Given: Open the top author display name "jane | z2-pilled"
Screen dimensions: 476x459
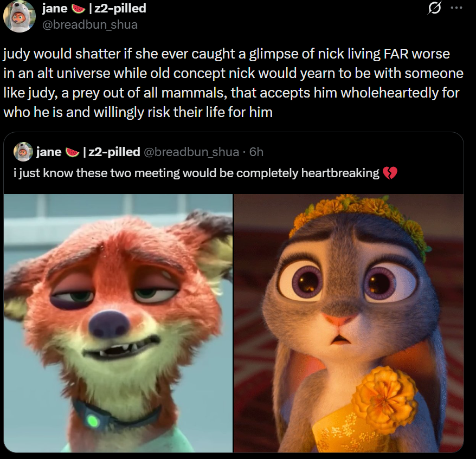Looking at the screenshot, I should [x=94, y=8].
